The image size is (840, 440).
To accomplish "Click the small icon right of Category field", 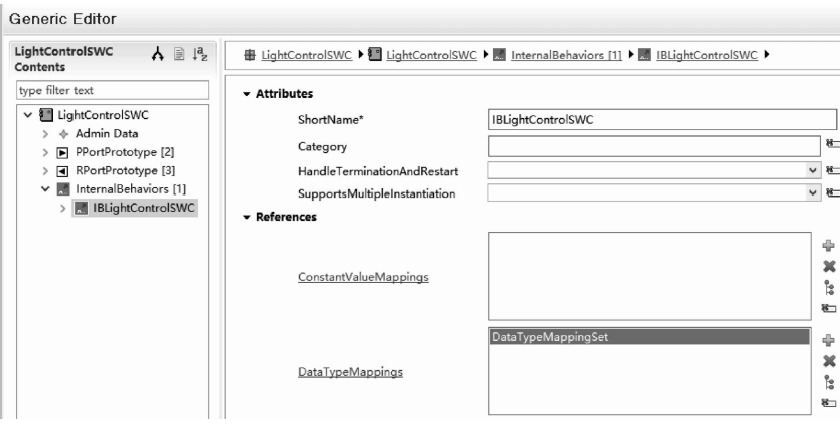I will pyautogui.click(x=829, y=145).
